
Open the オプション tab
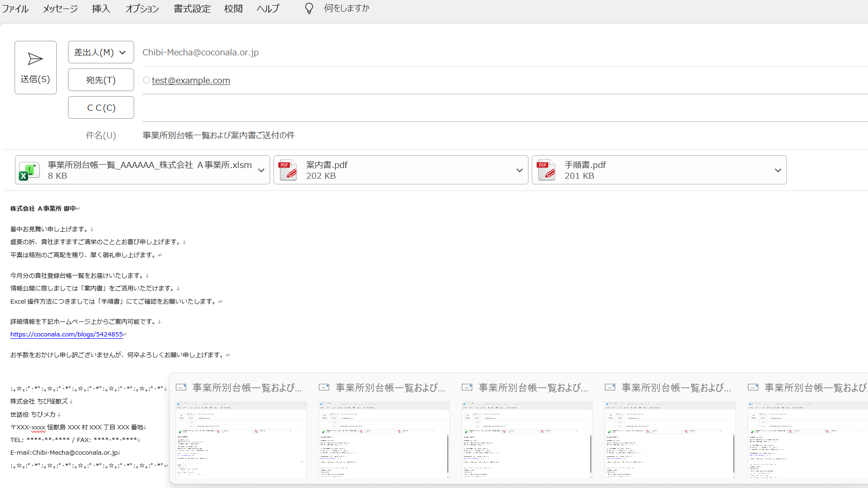click(x=142, y=8)
